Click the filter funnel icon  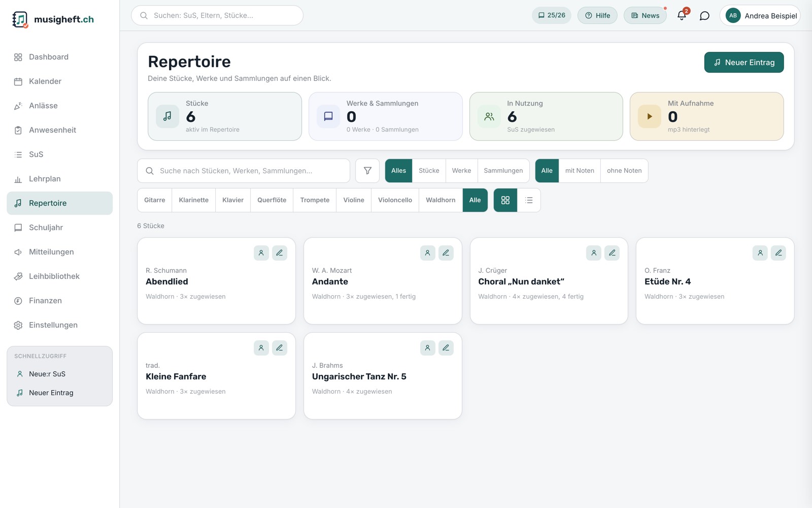[x=367, y=171]
